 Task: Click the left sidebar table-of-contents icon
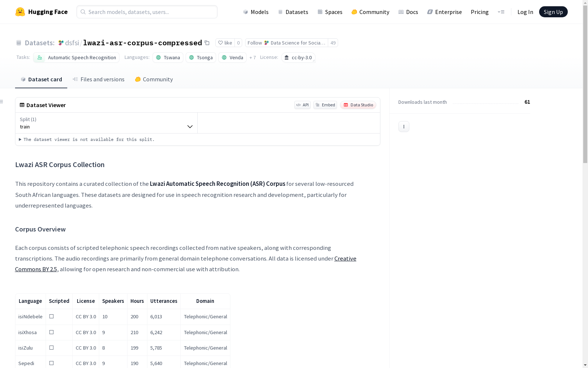click(2, 102)
